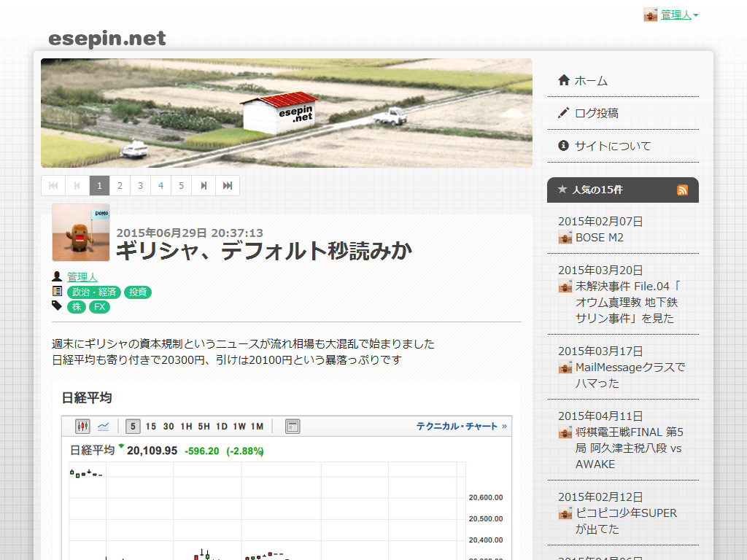Image resolution: width=747 pixels, height=560 pixels.
Task: Click avatar icon beside ピコピコ少年SUPER
Action: (565, 513)
